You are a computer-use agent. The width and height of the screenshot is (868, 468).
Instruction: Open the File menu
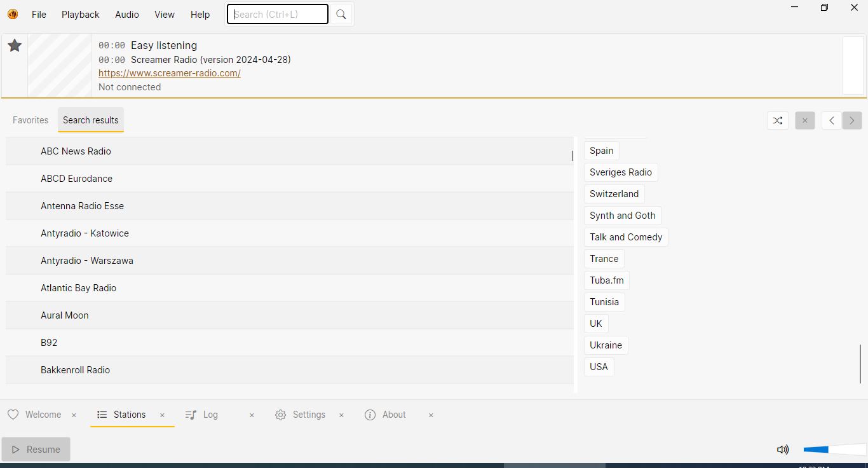(x=39, y=15)
